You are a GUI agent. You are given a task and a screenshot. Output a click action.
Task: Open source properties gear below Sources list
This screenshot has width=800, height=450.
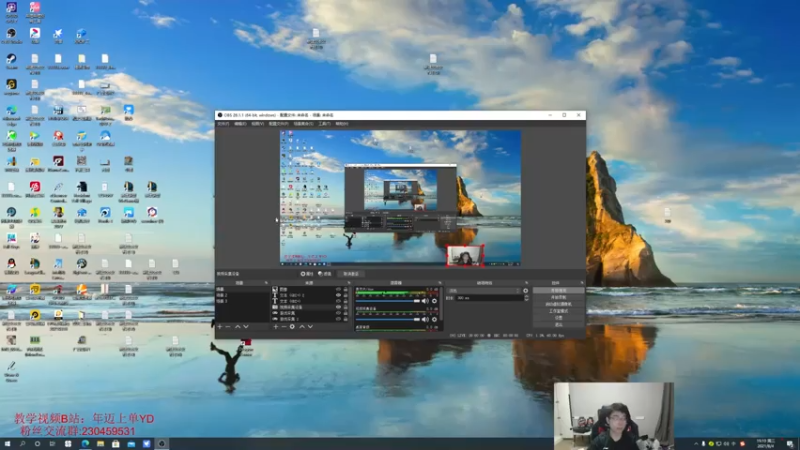[292, 327]
